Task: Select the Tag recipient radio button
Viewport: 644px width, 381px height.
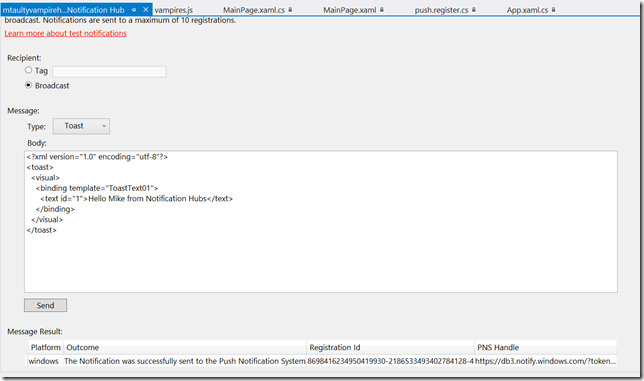Action: point(28,70)
